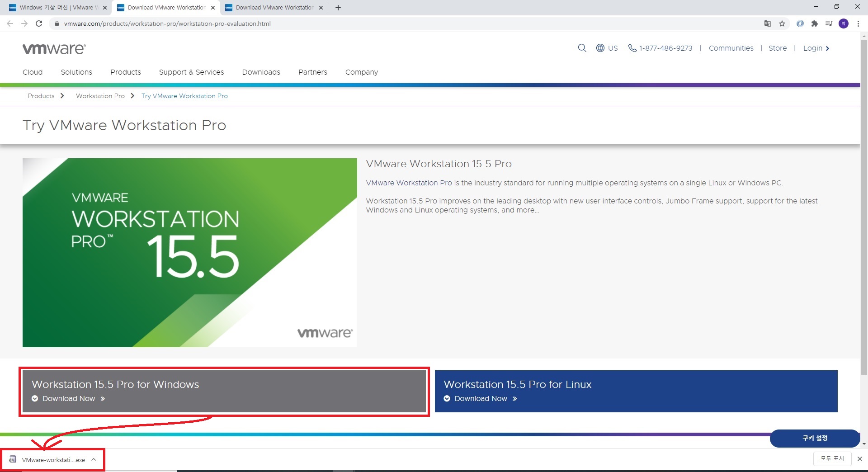Open the Downloads menu
Image resolution: width=868 pixels, height=472 pixels.
tap(261, 72)
